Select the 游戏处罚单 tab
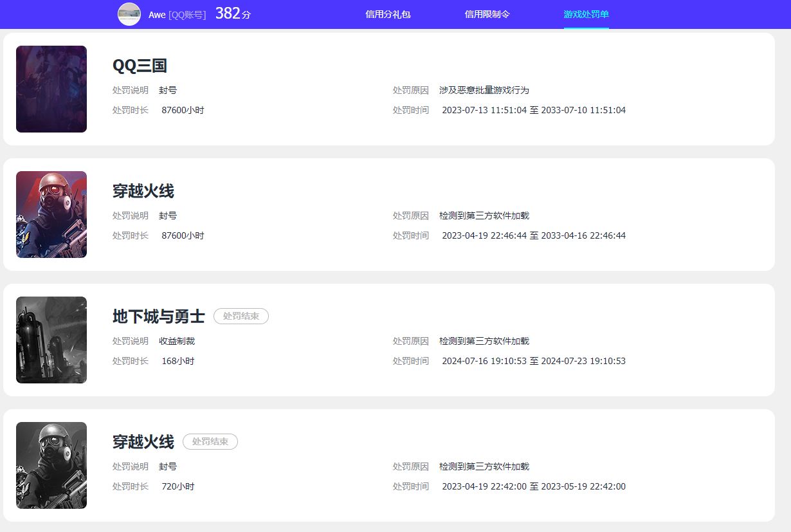Viewport: 791px width, 532px height. [x=586, y=14]
